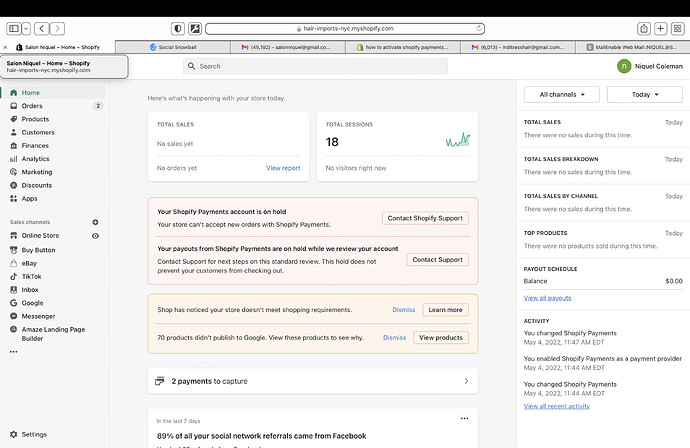The image size is (690, 448).
Task: Open the Messenger channel
Action: (x=38, y=316)
